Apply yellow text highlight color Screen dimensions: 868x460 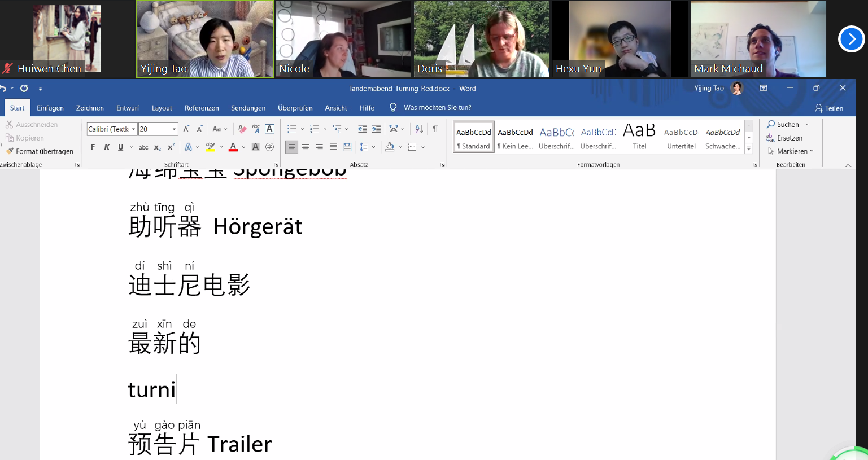tap(211, 147)
